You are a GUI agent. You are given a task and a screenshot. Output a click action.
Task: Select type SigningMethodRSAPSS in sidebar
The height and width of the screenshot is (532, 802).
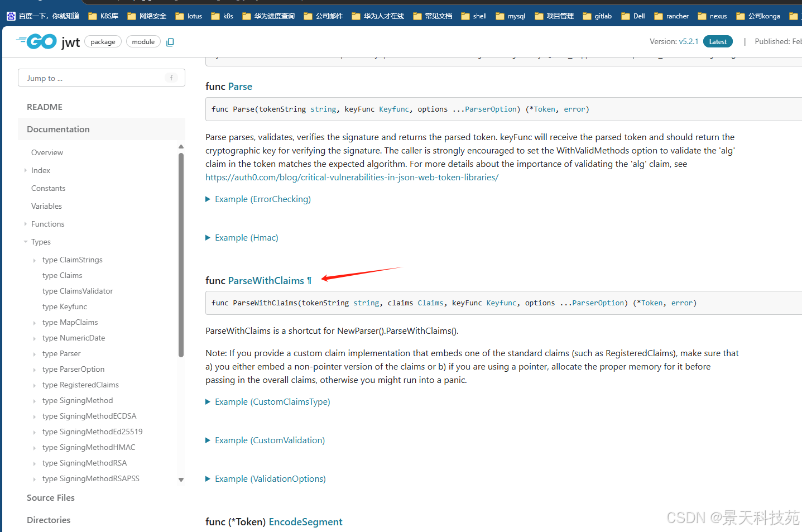(x=91, y=479)
